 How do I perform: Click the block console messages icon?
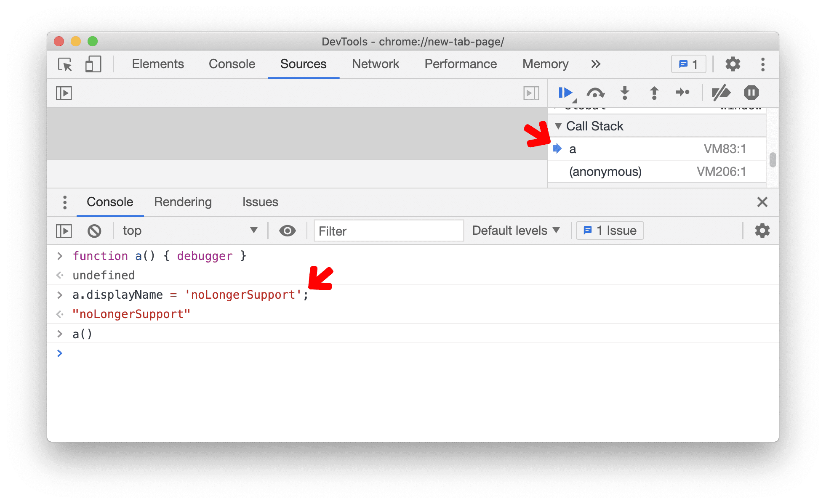click(94, 230)
